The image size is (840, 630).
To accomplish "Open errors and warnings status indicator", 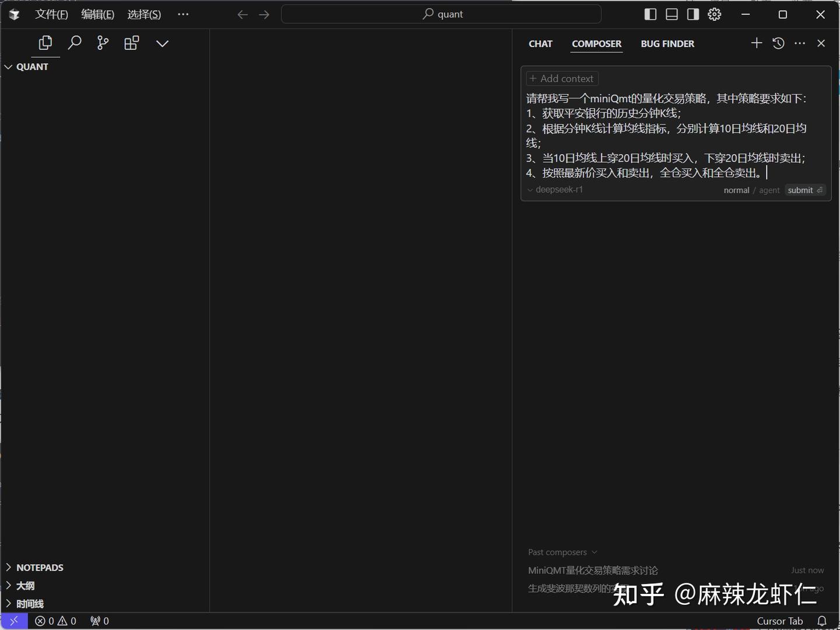I will pos(55,621).
